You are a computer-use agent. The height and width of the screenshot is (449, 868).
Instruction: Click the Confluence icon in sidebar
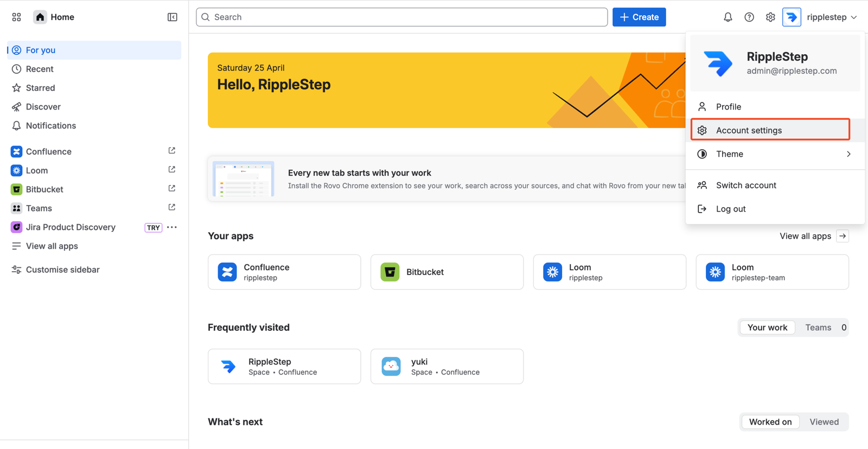coord(16,151)
